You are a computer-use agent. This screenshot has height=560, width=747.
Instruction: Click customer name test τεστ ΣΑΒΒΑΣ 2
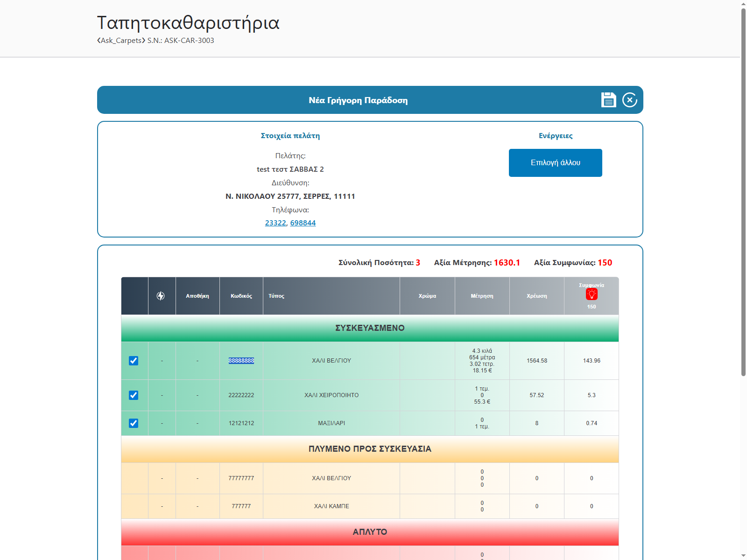[290, 169]
